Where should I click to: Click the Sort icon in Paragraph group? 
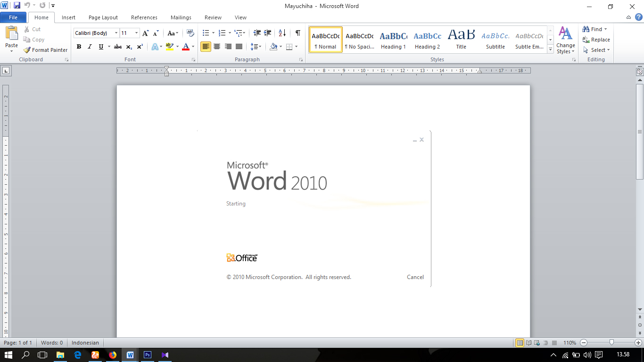pyautogui.click(x=281, y=33)
